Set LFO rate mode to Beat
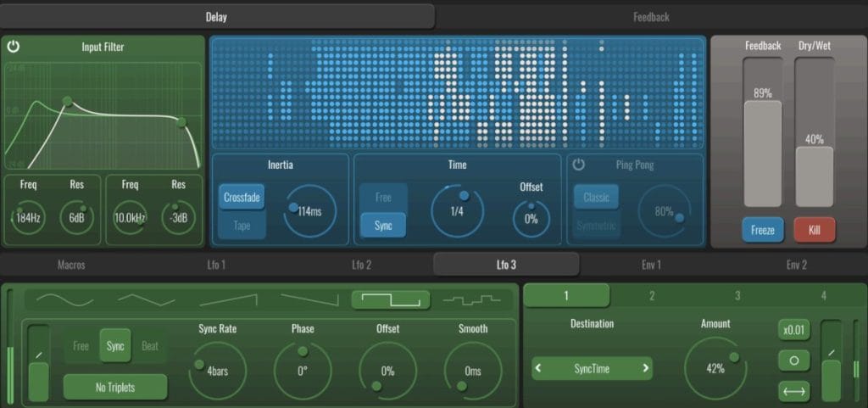Screen dimensions: 868x408 (x=150, y=346)
